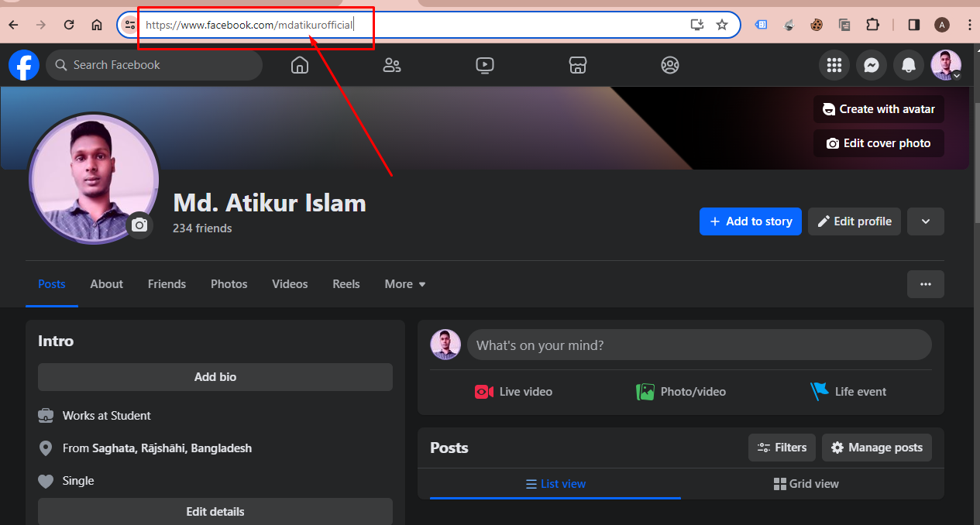Open Notifications bell icon
Image resolution: width=980 pixels, height=525 pixels.
(909, 65)
